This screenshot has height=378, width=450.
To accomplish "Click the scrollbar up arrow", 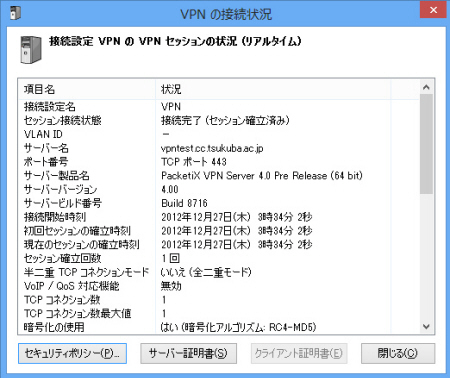I will click(x=426, y=87).
